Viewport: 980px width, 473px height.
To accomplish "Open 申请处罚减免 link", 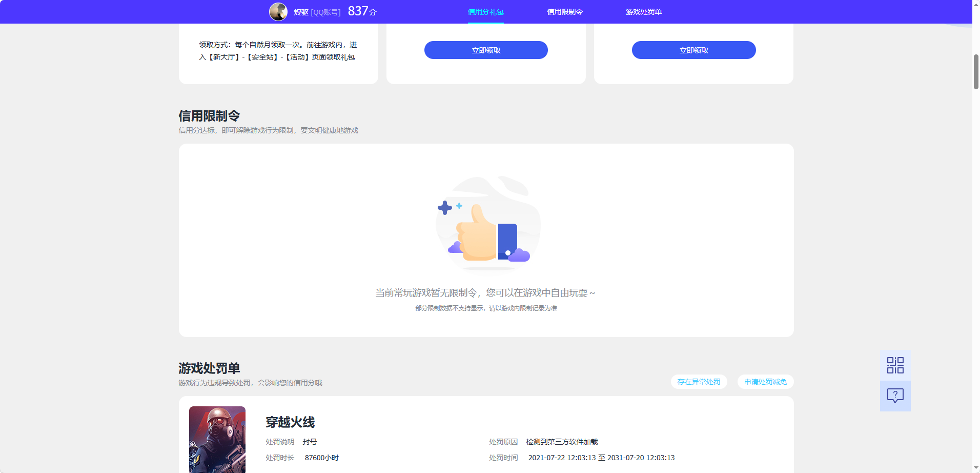I will [x=765, y=382].
